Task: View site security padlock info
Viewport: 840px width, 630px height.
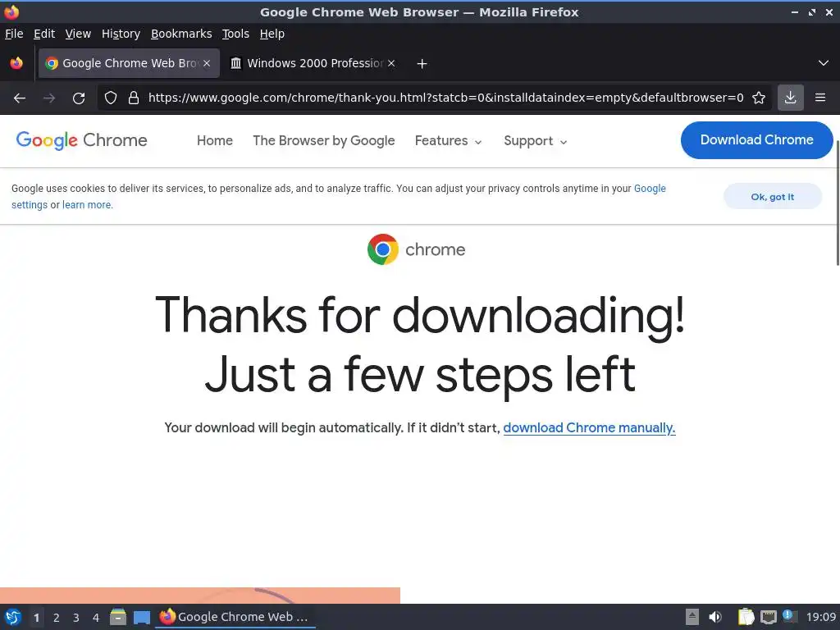Action: [x=134, y=98]
